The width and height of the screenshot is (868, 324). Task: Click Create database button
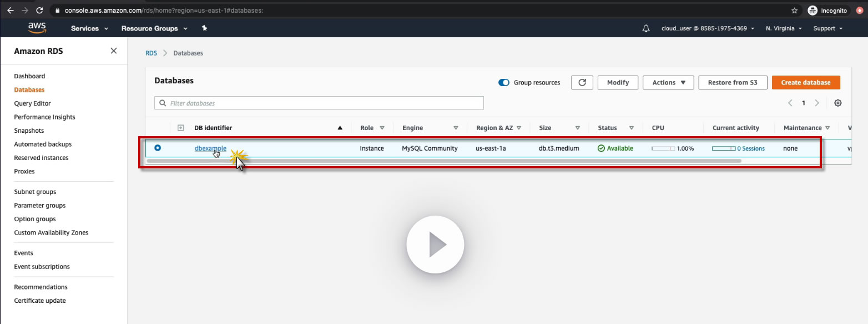coord(806,82)
